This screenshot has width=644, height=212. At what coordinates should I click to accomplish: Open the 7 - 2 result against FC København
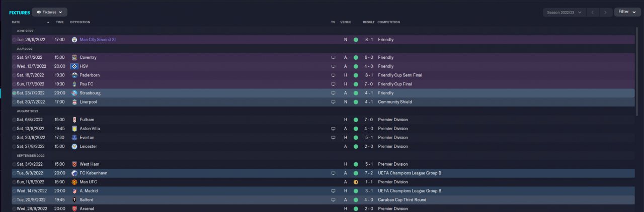pyautogui.click(x=368, y=173)
